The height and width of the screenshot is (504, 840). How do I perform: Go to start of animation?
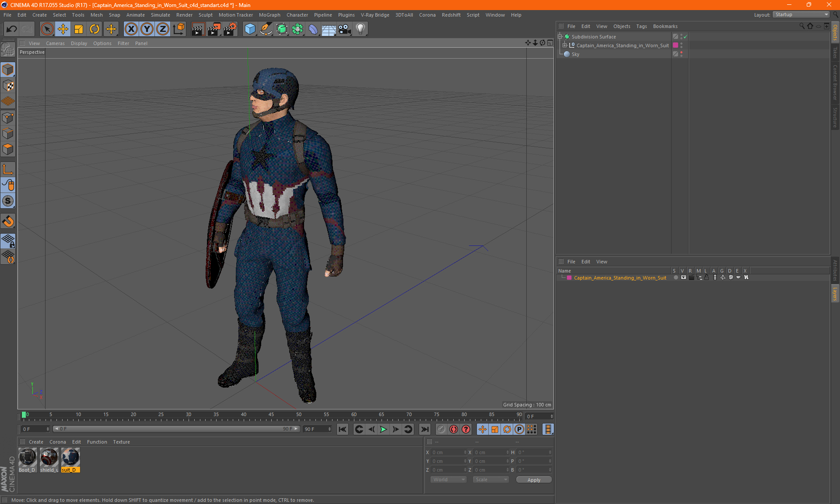click(x=342, y=429)
